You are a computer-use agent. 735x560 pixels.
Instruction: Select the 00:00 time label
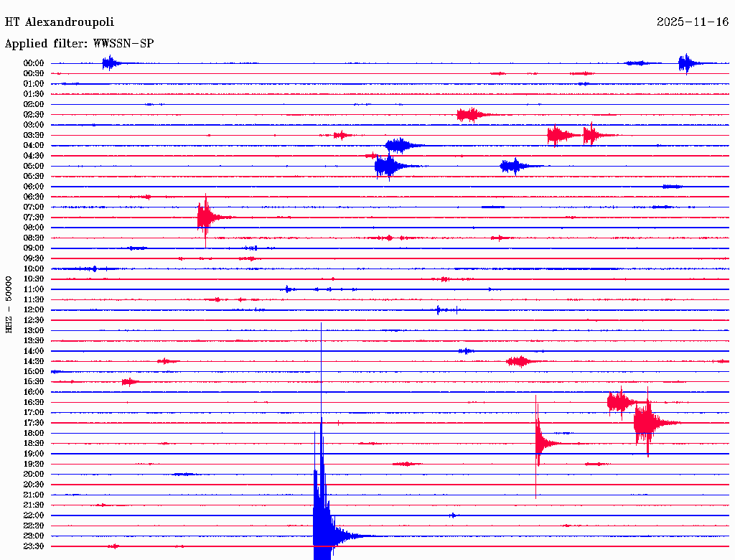pyautogui.click(x=34, y=63)
